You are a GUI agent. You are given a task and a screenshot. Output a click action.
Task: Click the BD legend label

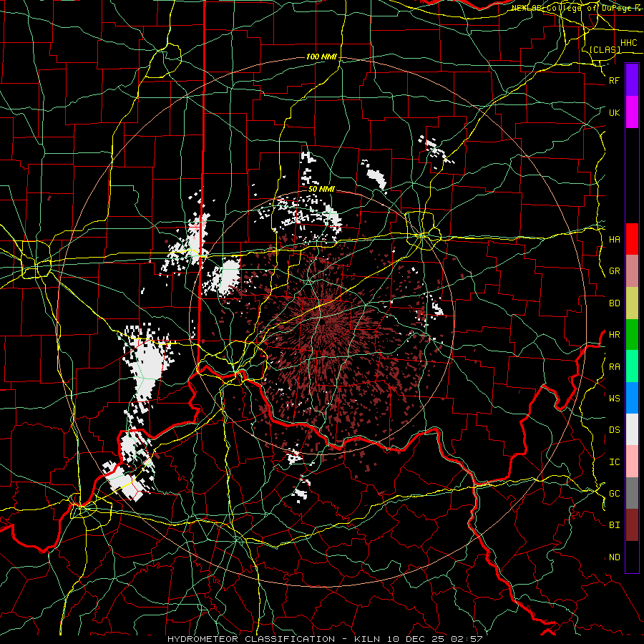615,303
